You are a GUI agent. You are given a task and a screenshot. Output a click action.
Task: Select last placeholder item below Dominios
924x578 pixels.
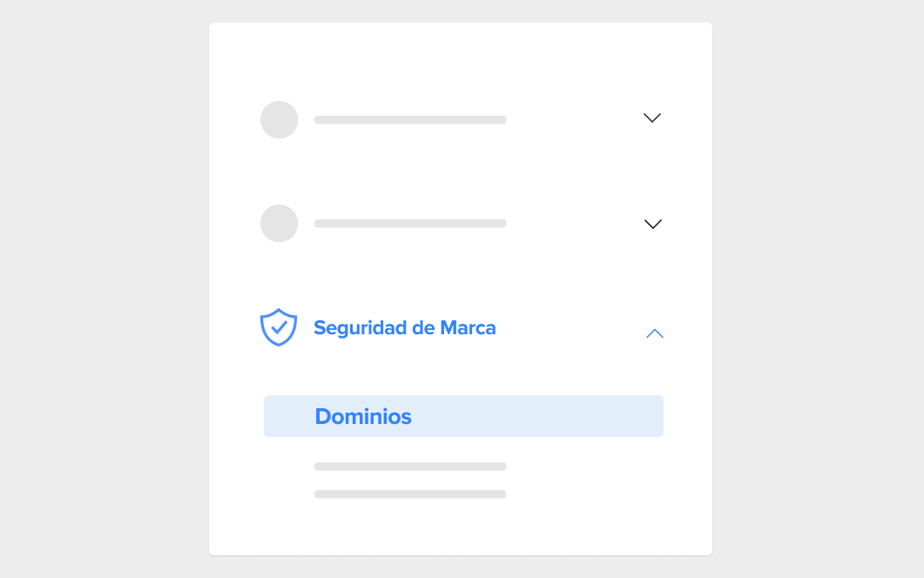click(410, 494)
